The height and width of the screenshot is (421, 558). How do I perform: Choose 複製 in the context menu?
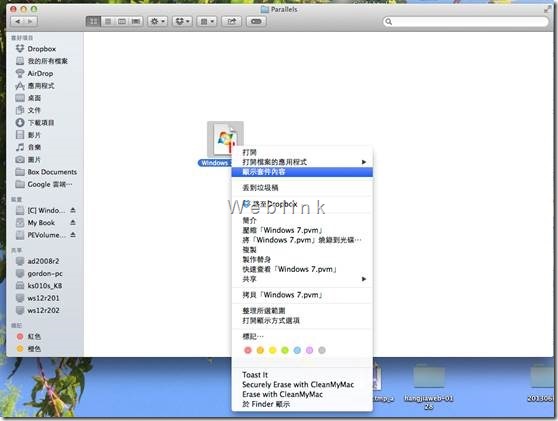[302, 250]
